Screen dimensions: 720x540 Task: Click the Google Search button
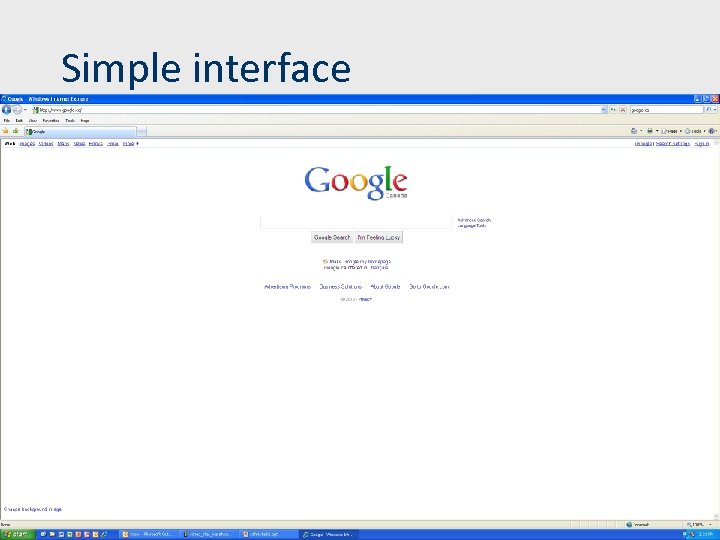pos(332,237)
